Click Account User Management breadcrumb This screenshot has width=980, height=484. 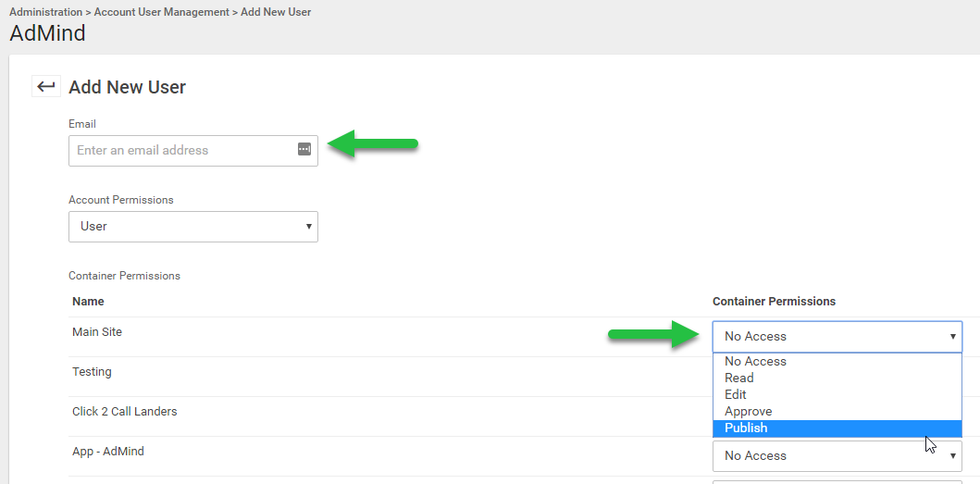[161, 12]
